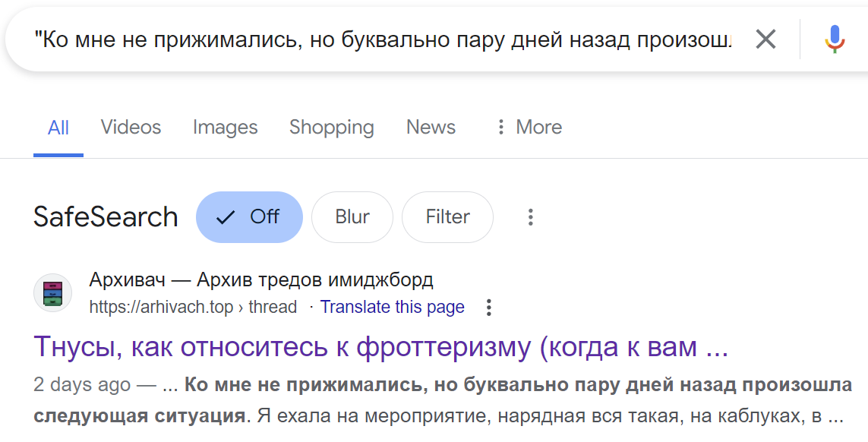Set SafeSearch to Filter
This screenshot has height=442, width=868.
(447, 217)
